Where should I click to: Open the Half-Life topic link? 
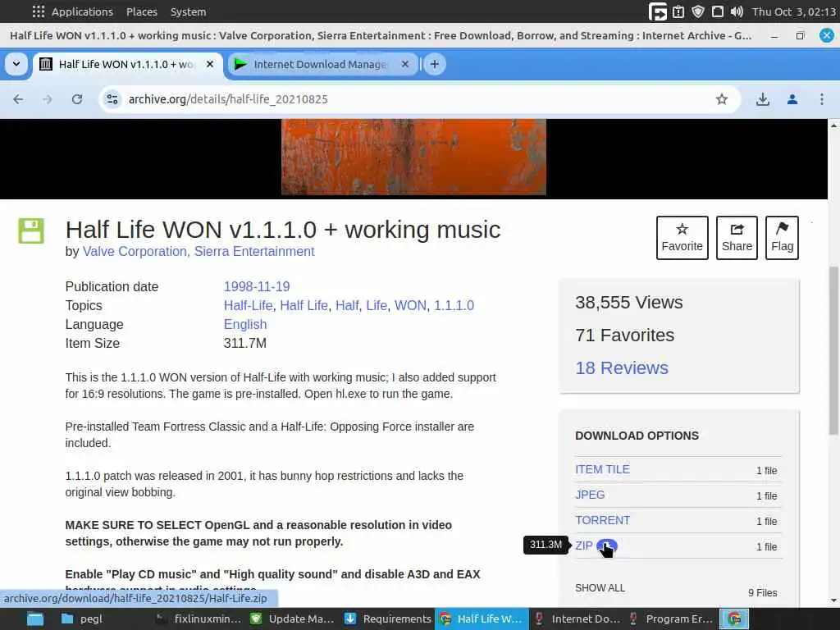click(x=248, y=305)
